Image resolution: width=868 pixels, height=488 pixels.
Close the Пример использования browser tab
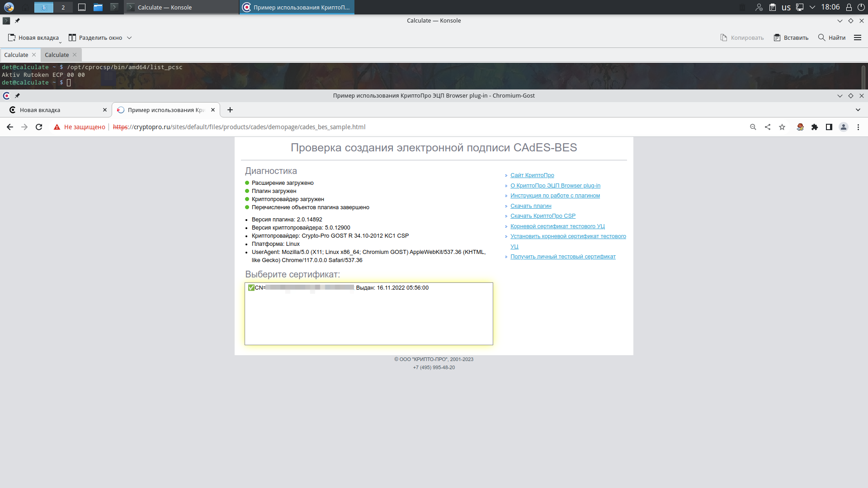(x=213, y=110)
